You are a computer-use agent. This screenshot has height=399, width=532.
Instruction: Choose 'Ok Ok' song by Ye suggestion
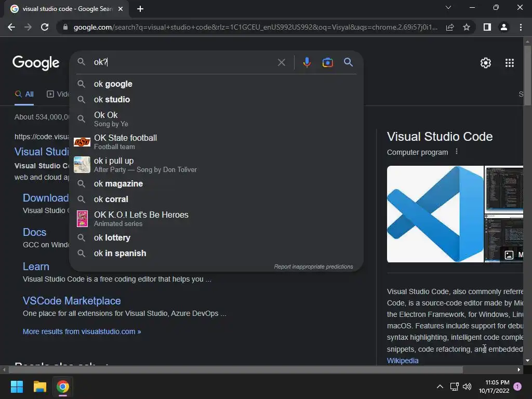[216, 119]
